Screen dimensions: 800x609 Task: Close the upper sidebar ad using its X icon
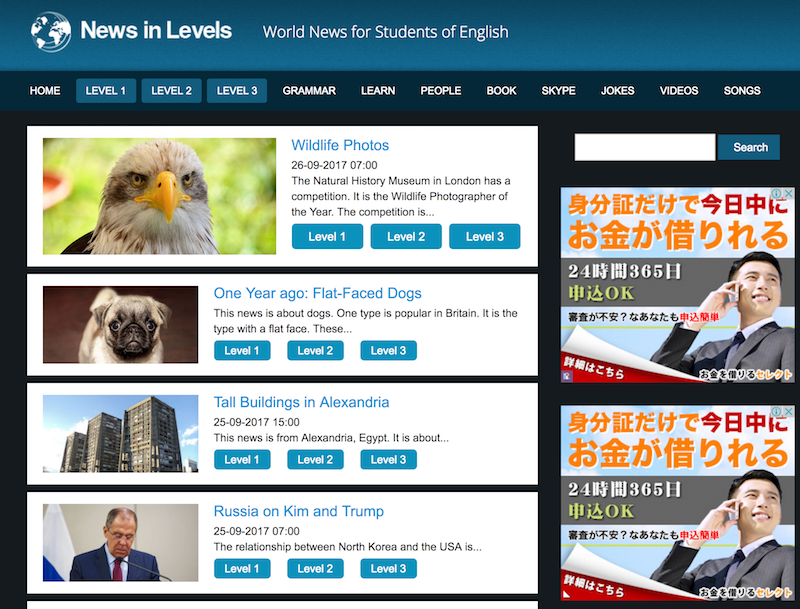pos(789,193)
